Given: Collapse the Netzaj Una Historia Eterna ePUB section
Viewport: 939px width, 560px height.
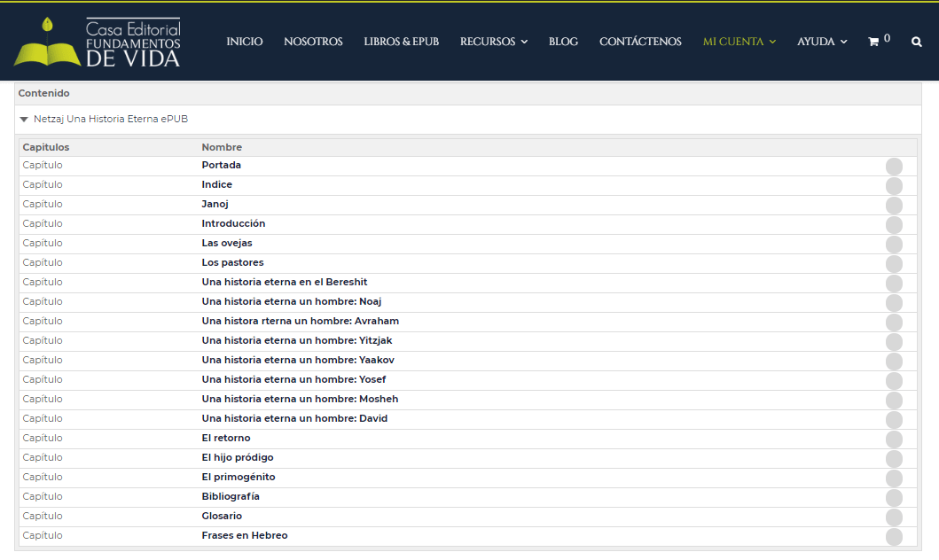Looking at the screenshot, I should coord(24,119).
